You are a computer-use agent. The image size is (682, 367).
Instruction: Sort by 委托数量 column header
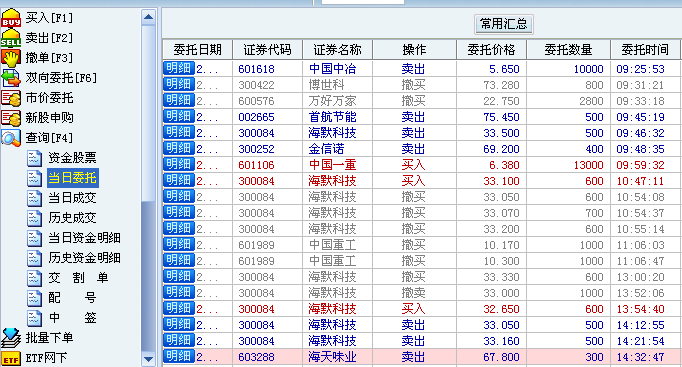pos(568,50)
